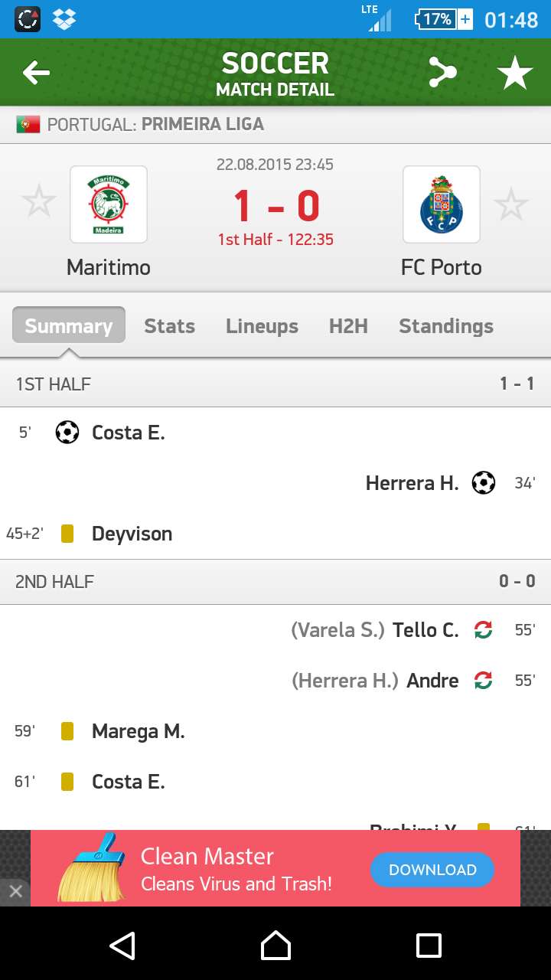Toggle favorite star beside Maritimo
The height and width of the screenshot is (980, 551).
38,203
